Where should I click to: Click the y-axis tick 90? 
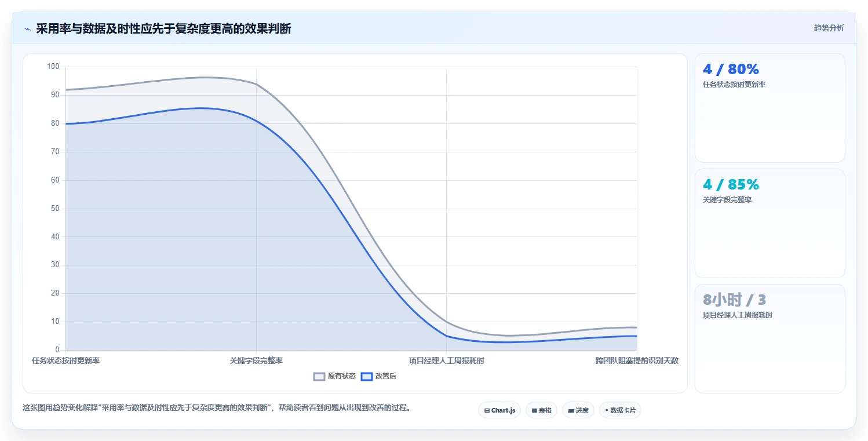pyautogui.click(x=55, y=95)
